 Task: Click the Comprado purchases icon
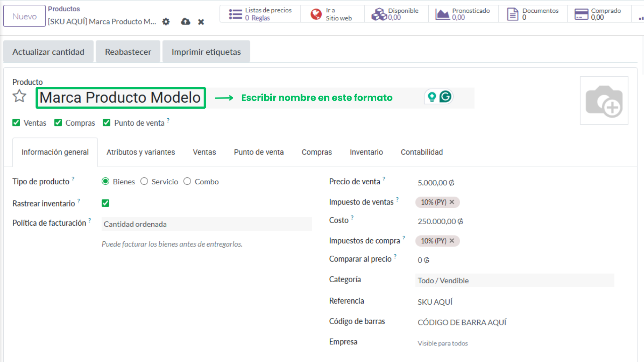(x=581, y=14)
